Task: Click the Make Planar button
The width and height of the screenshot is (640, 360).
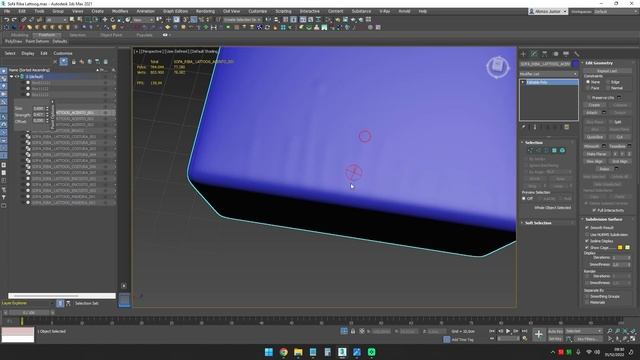Action: (596, 154)
